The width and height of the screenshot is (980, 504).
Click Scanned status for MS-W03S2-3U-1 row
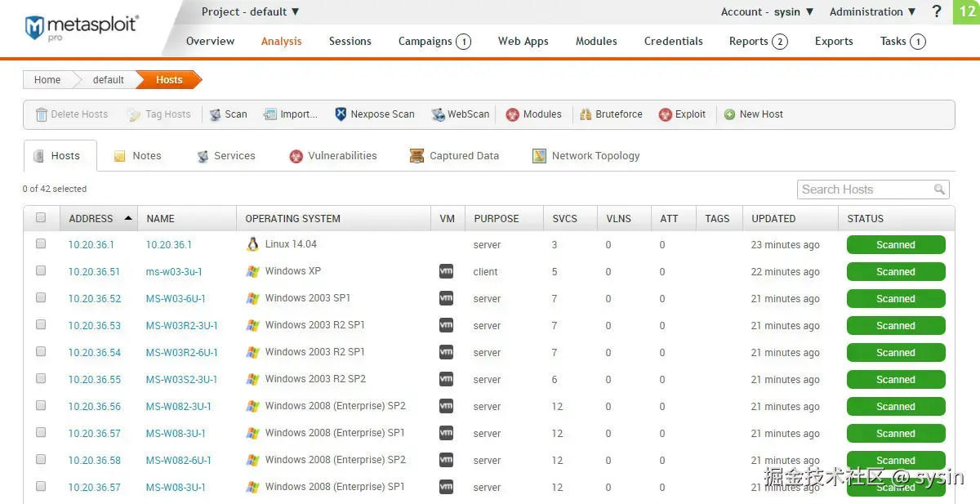(896, 379)
